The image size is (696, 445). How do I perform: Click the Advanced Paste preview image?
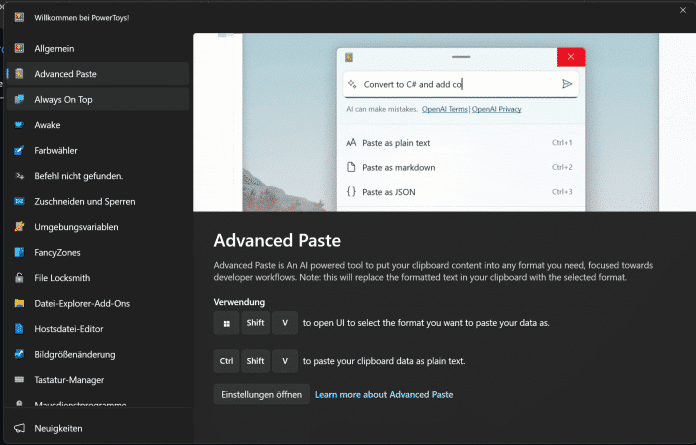pyautogui.click(x=444, y=122)
